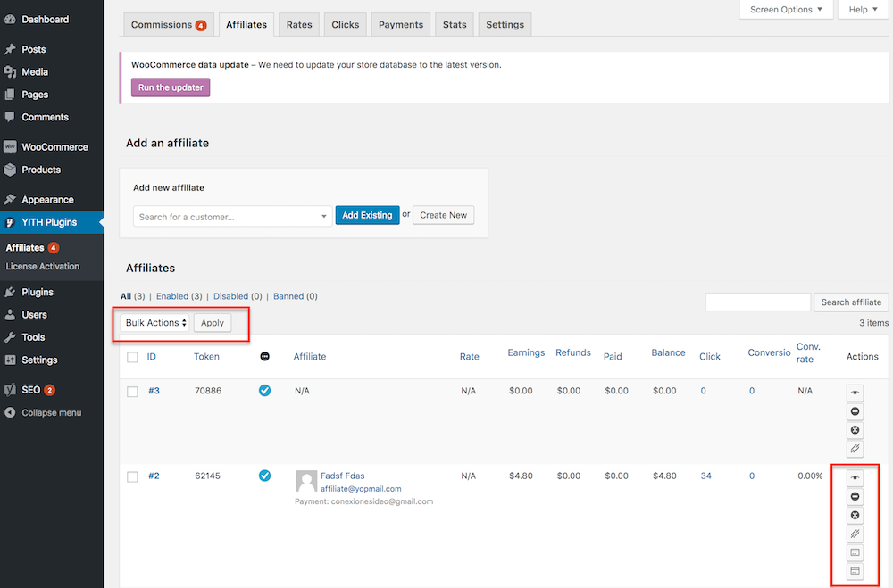
Task: Toggle the select-all checkbox in table header
Action: (x=132, y=357)
